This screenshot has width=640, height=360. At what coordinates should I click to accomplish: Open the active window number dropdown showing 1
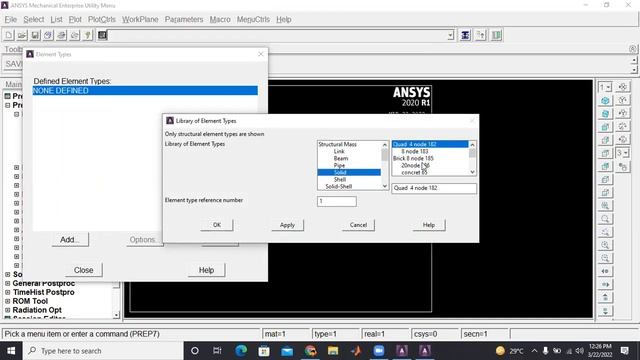click(x=605, y=87)
